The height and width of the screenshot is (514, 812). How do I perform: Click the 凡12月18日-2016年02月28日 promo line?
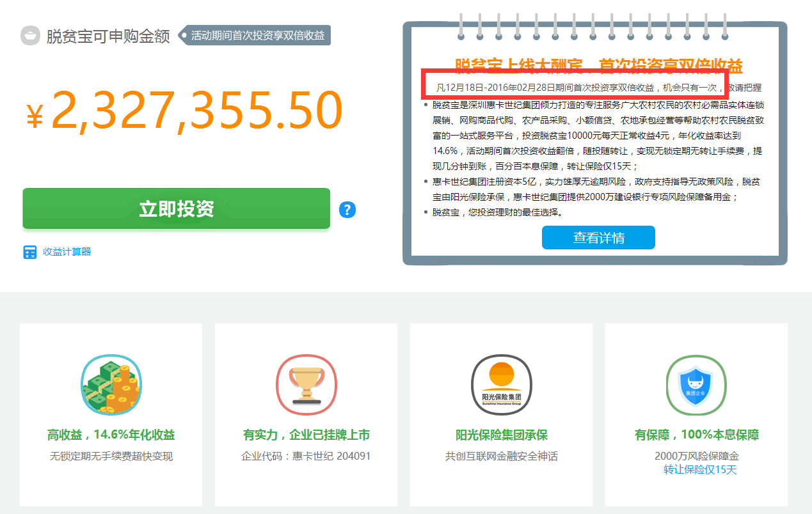pyautogui.click(x=598, y=88)
